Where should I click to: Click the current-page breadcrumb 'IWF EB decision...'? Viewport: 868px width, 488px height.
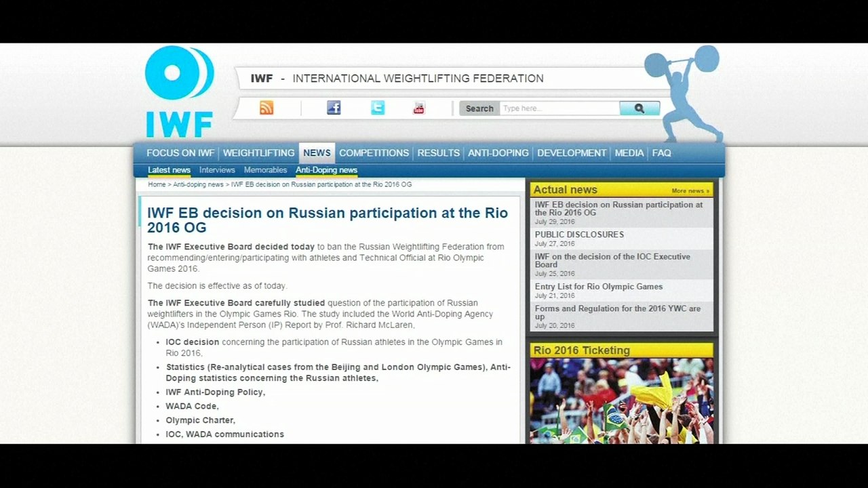click(321, 184)
